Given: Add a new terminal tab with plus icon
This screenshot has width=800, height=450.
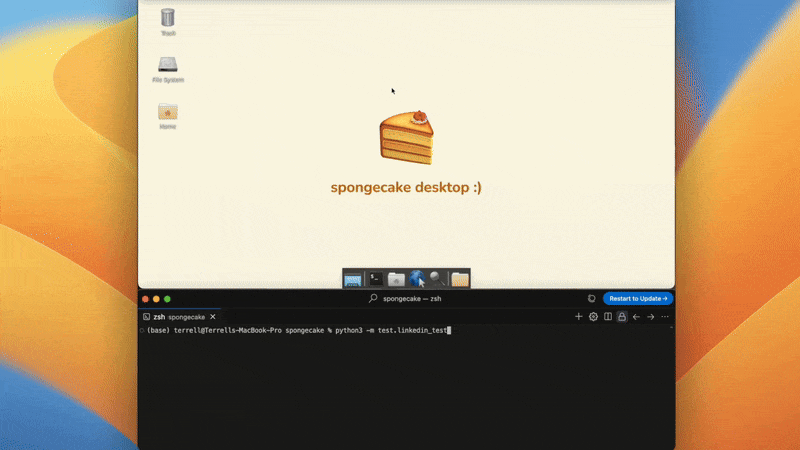Looking at the screenshot, I should (x=579, y=317).
